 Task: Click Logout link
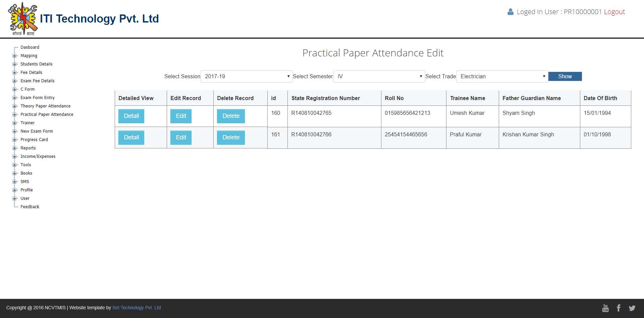coord(614,12)
